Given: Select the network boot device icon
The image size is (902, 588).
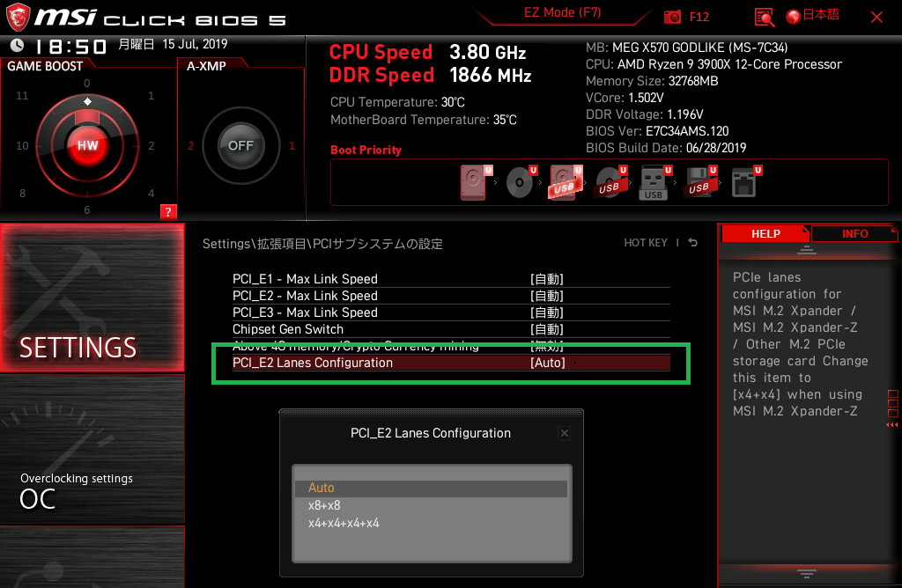Looking at the screenshot, I should [743, 183].
